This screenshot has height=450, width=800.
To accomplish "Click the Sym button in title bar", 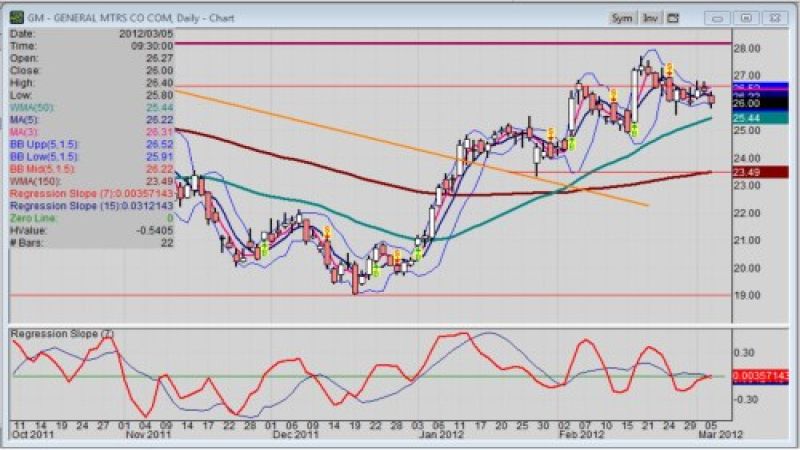I will pos(621,18).
